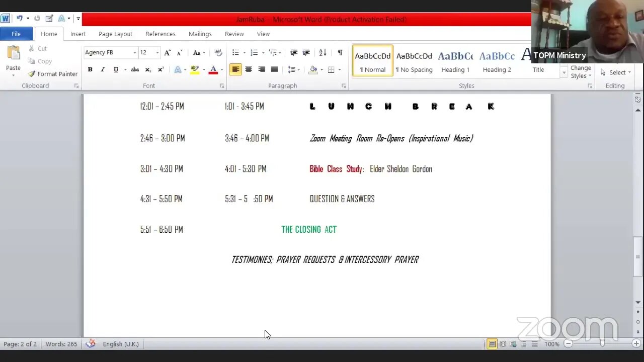Toggle Show/Hide paragraph marks
The image size is (644, 362).
point(340,53)
